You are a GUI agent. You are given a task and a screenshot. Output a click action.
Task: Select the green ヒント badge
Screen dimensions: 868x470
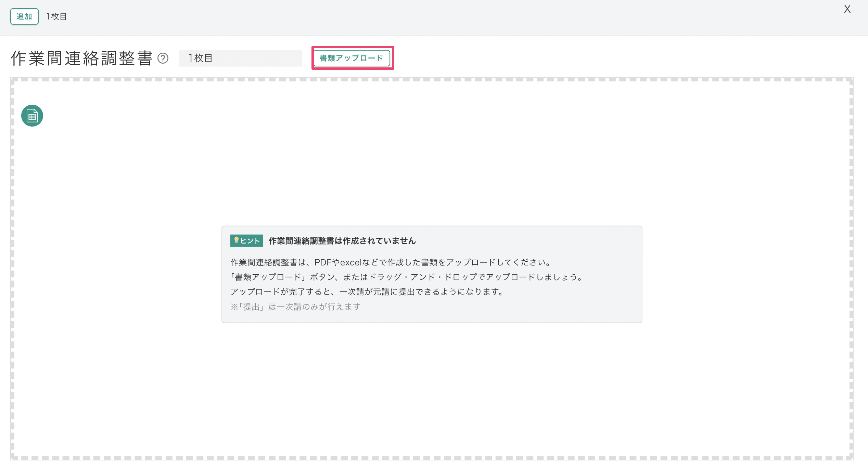point(246,240)
